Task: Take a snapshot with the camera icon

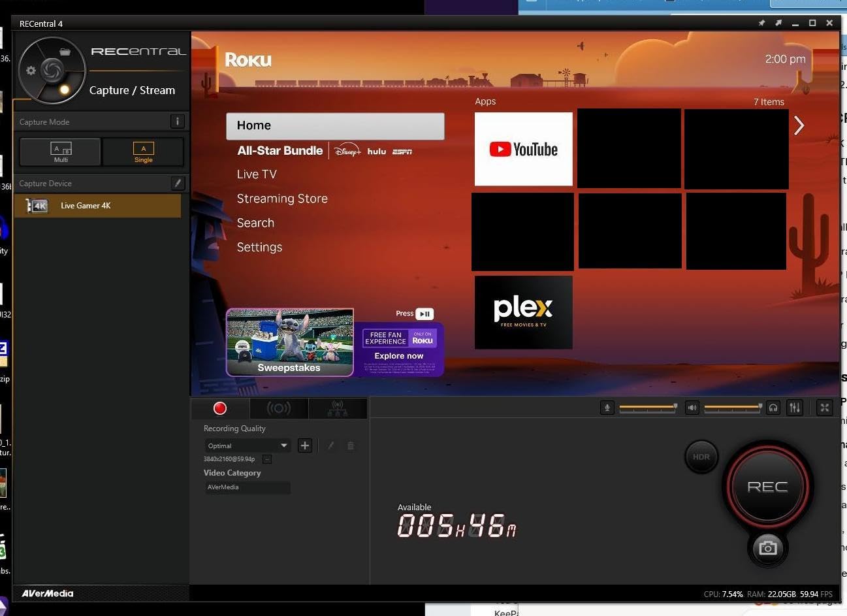Action: coord(767,547)
